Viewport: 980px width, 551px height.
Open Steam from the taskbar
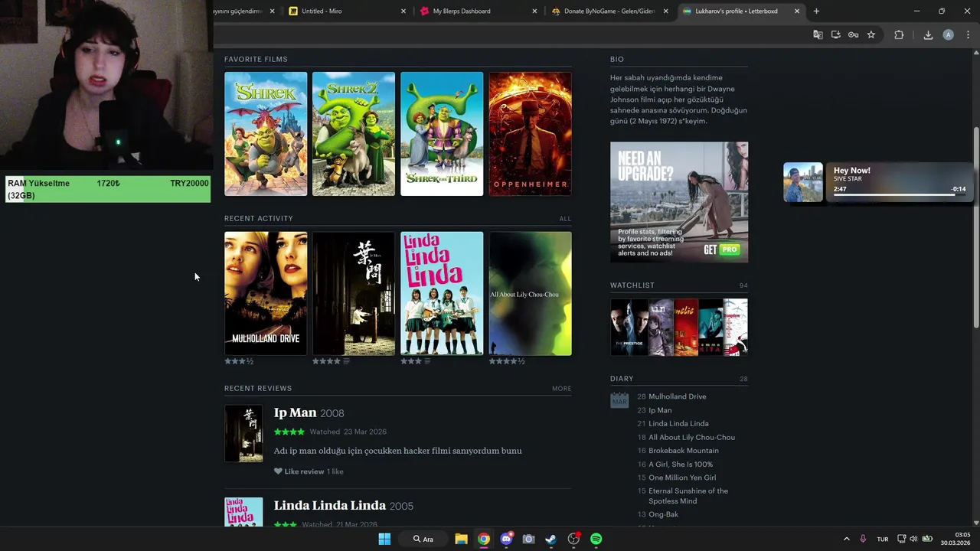pos(550,539)
